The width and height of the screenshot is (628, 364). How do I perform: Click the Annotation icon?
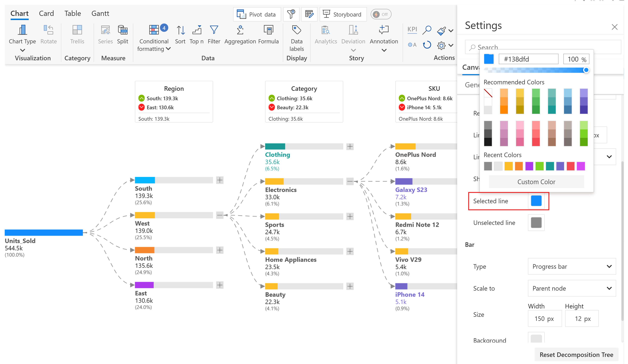click(384, 30)
